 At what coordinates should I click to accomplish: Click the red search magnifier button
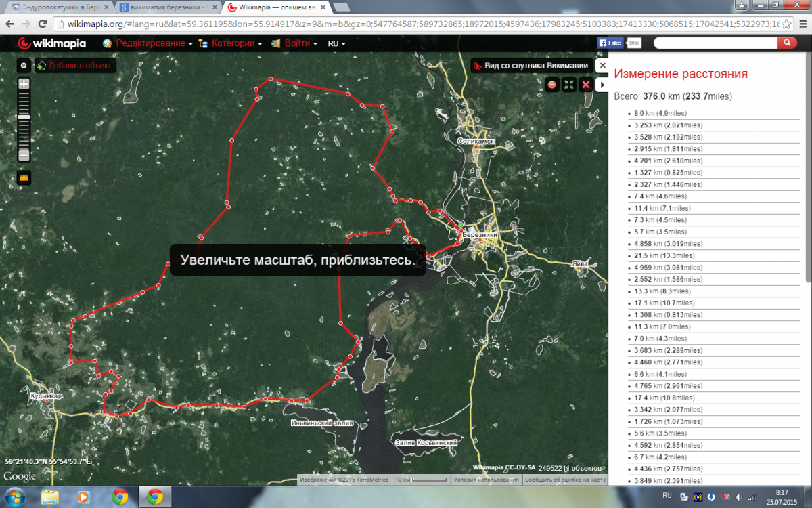point(787,43)
